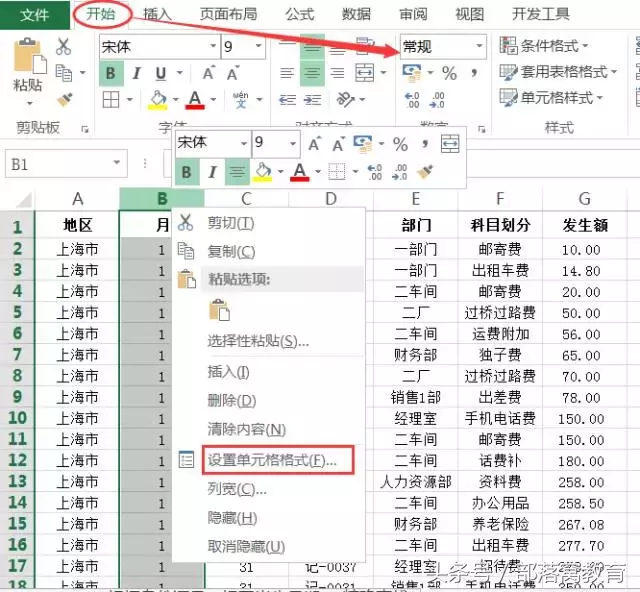This screenshot has height=592, width=640.
Task: Toggle Italic in the ribbon font group
Action: pos(136,73)
